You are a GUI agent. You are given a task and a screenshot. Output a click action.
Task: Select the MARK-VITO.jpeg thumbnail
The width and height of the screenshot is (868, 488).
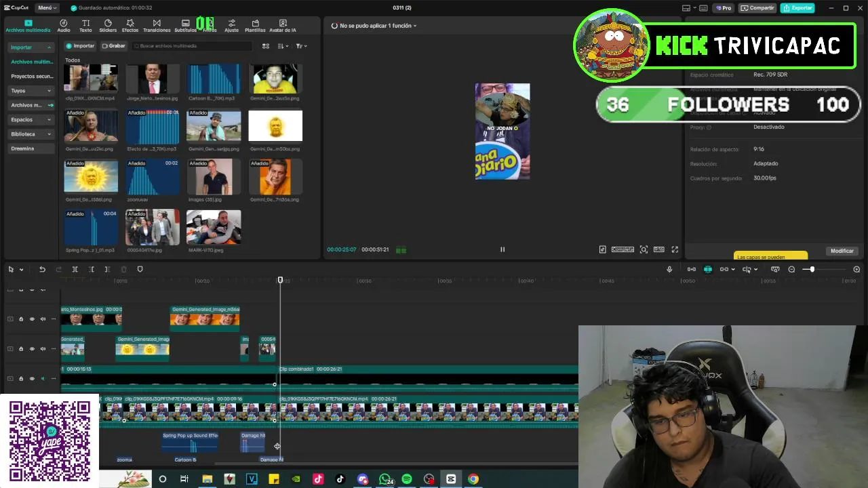[214, 227]
